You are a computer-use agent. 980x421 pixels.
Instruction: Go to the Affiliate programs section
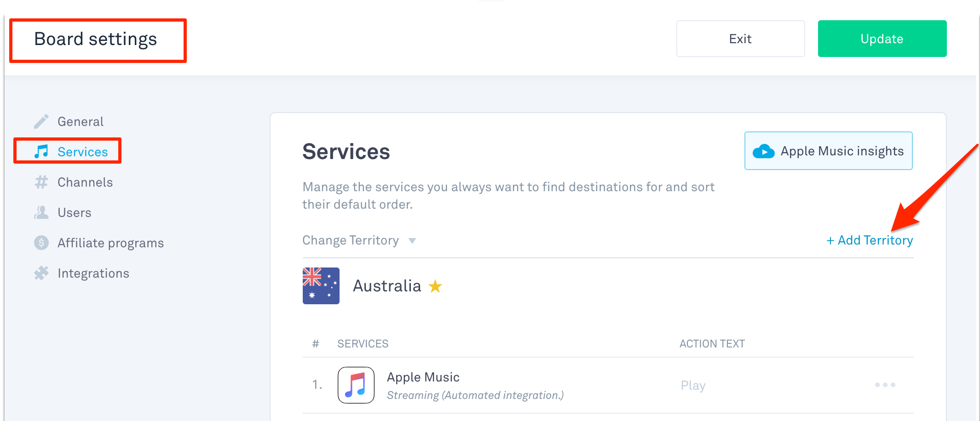110,243
